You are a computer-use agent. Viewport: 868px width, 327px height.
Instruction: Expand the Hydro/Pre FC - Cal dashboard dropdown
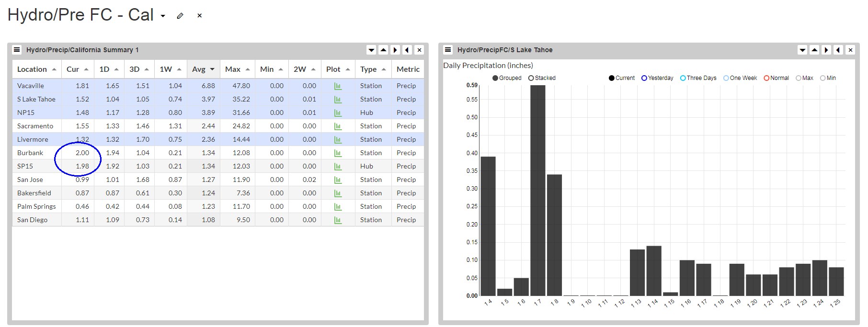coord(163,16)
